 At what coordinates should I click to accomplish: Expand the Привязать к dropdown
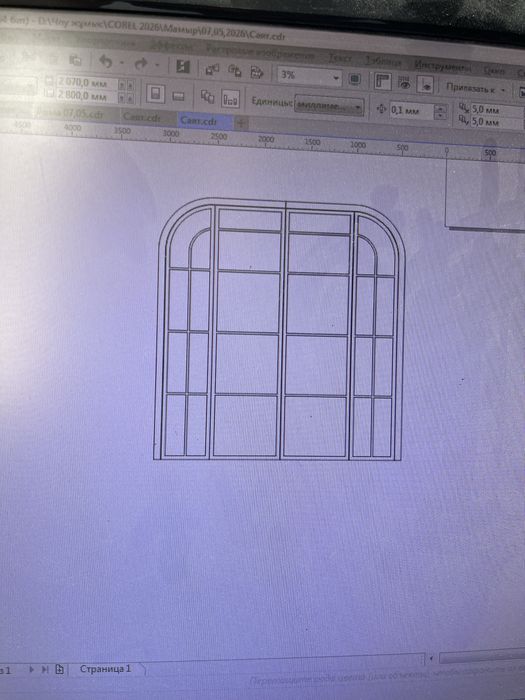477,88
